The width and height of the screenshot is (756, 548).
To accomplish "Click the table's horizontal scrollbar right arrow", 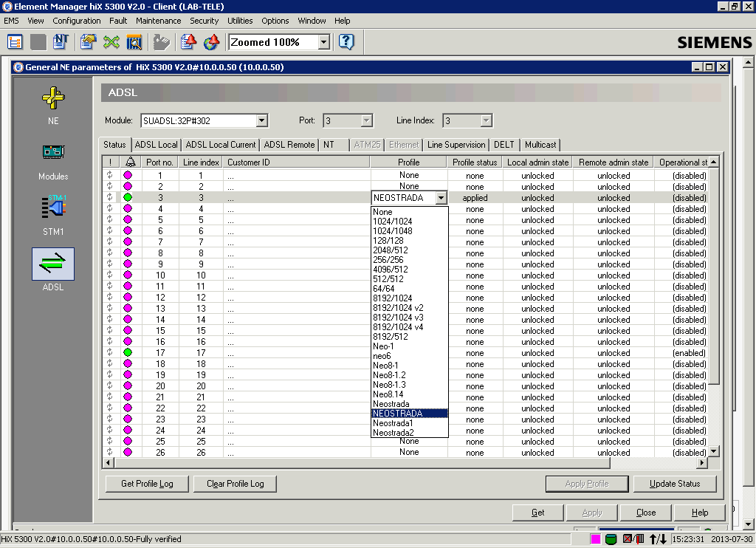I will coord(702,463).
